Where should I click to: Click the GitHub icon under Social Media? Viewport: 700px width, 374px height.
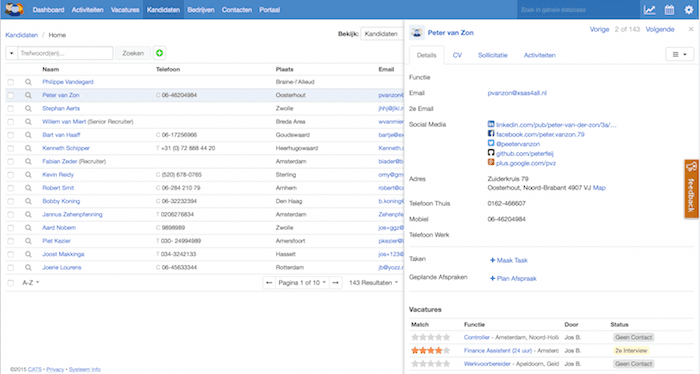coord(491,153)
